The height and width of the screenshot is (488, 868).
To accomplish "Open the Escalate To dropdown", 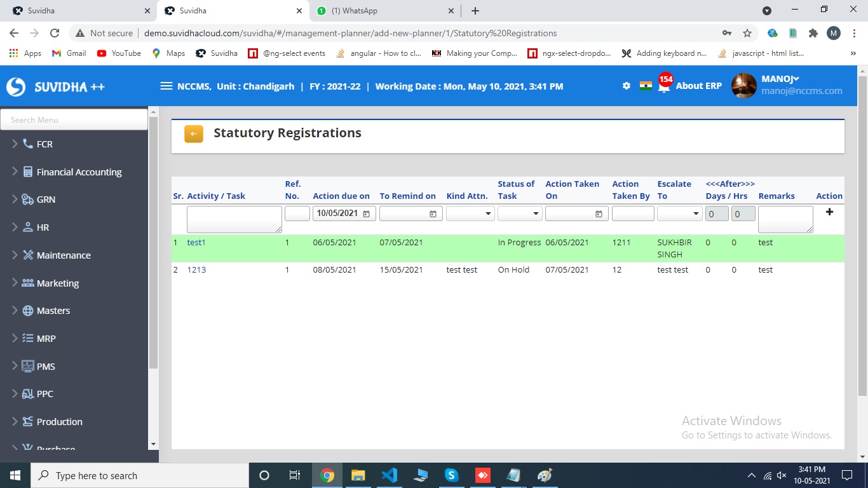I will coord(679,214).
